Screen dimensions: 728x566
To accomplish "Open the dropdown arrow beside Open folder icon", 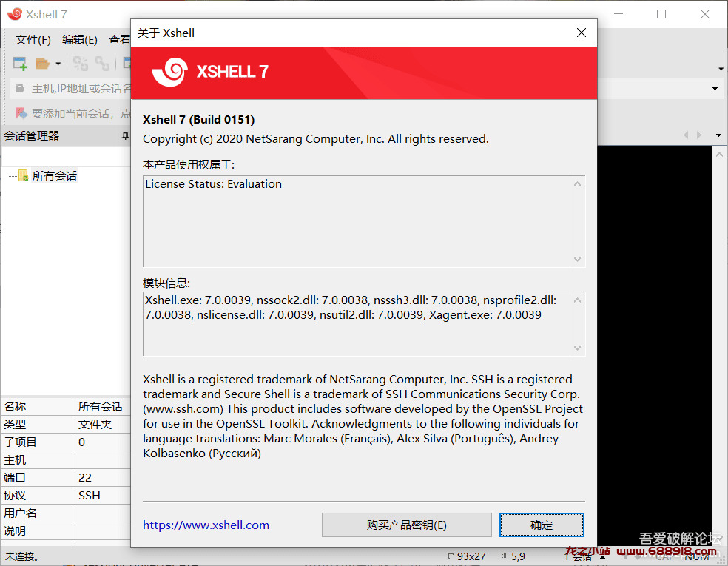I will 58,64.
